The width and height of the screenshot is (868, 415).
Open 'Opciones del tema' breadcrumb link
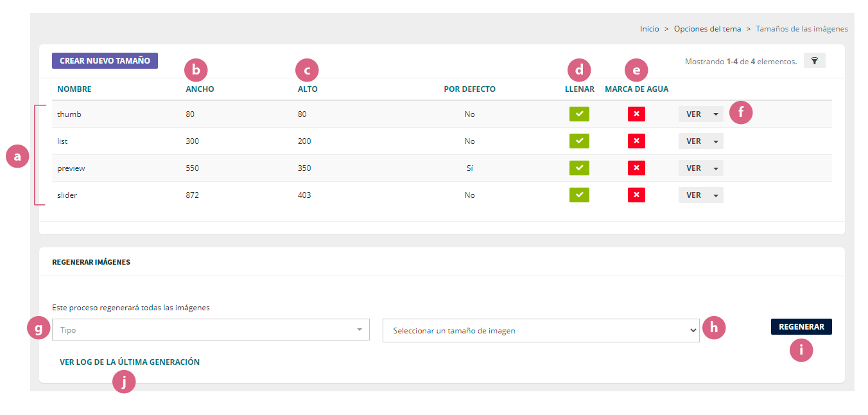707,29
